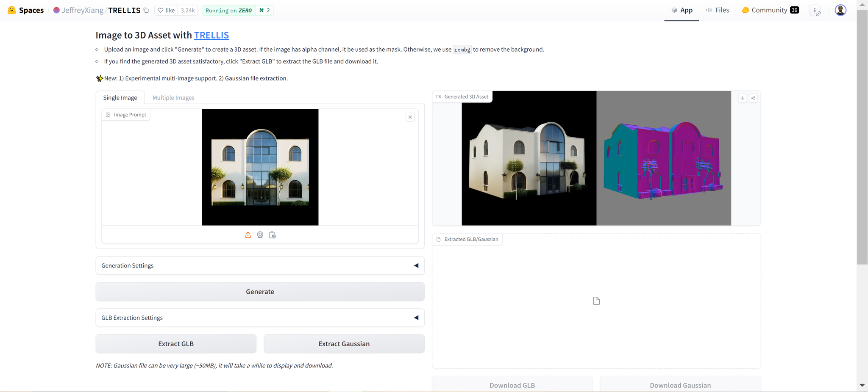The width and height of the screenshot is (868, 392).
Task: Click the webcam capture icon
Action: pos(260,235)
